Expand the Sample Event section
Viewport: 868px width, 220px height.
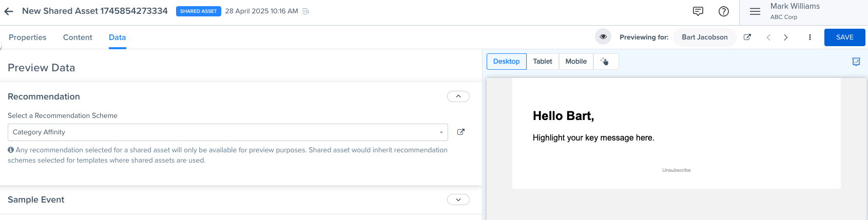(x=458, y=199)
